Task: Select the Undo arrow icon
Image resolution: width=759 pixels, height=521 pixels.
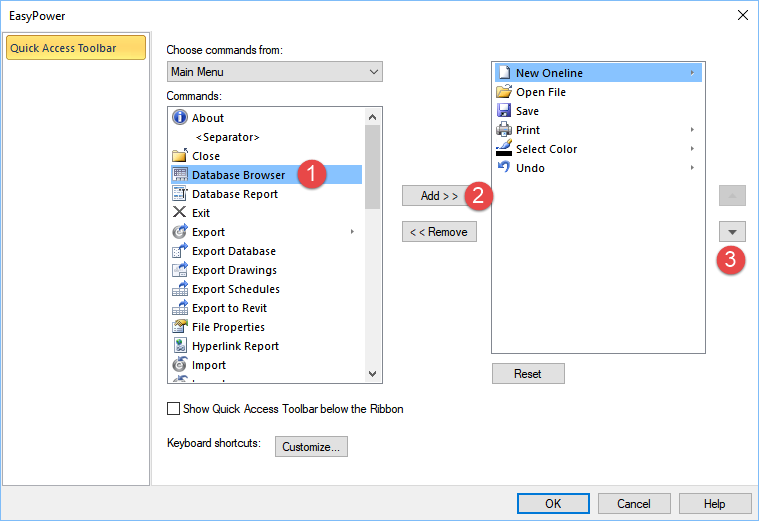Action: (504, 168)
